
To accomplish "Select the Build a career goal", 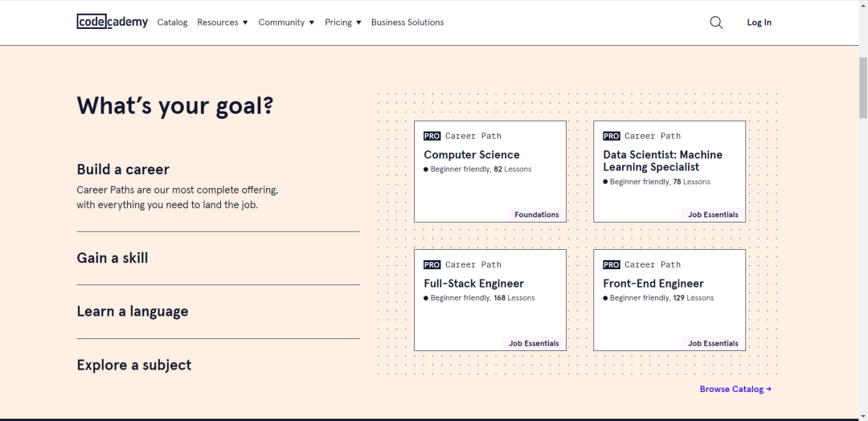I will click(123, 170).
